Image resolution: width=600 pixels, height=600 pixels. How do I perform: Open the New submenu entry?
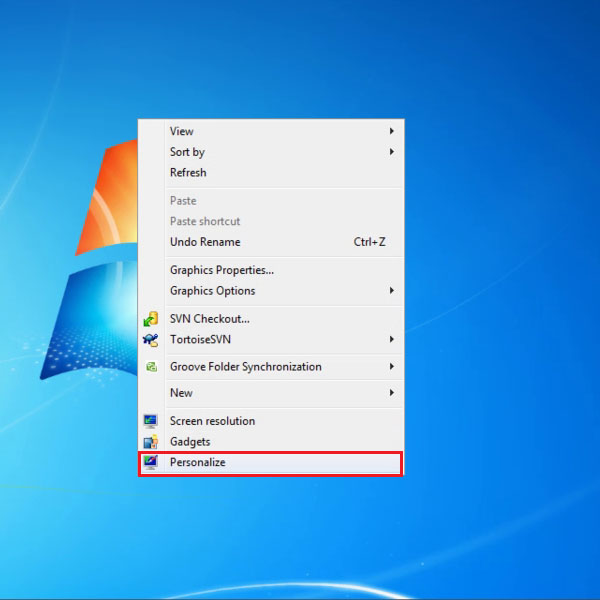271,393
